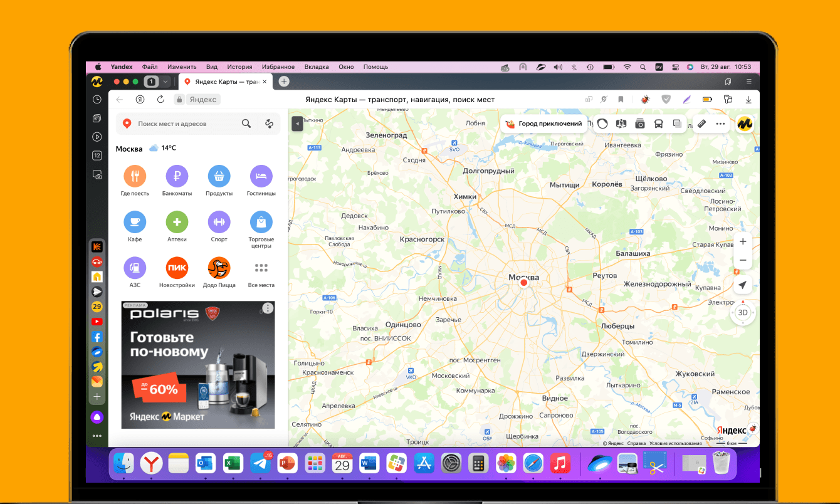Image resolution: width=840 pixels, height=504 pixels.
Task: Launch Telegram from the Dock
Action: click(x=261, y=464)
